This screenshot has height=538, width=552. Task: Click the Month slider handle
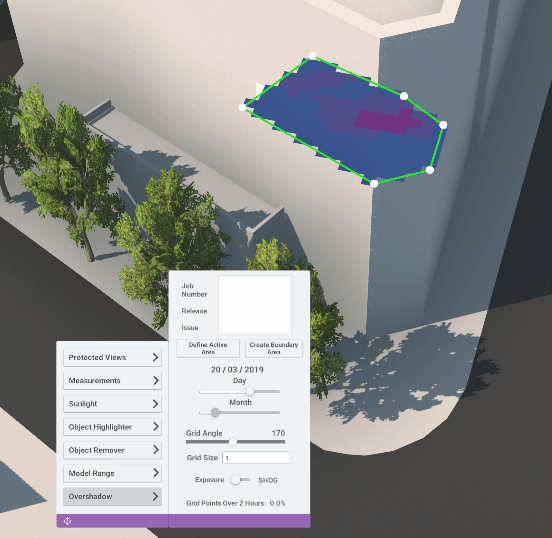(215, 412)
